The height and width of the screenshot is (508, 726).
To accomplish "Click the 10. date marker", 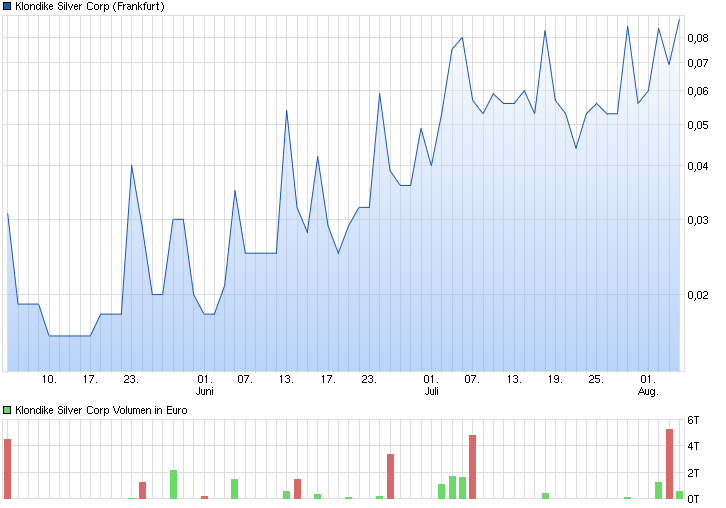I will click(x=49, y=379).
